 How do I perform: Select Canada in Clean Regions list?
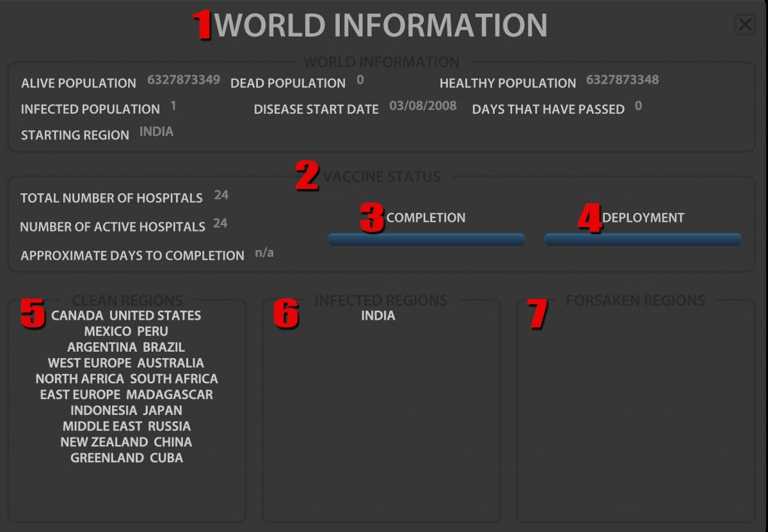(77, 316)
